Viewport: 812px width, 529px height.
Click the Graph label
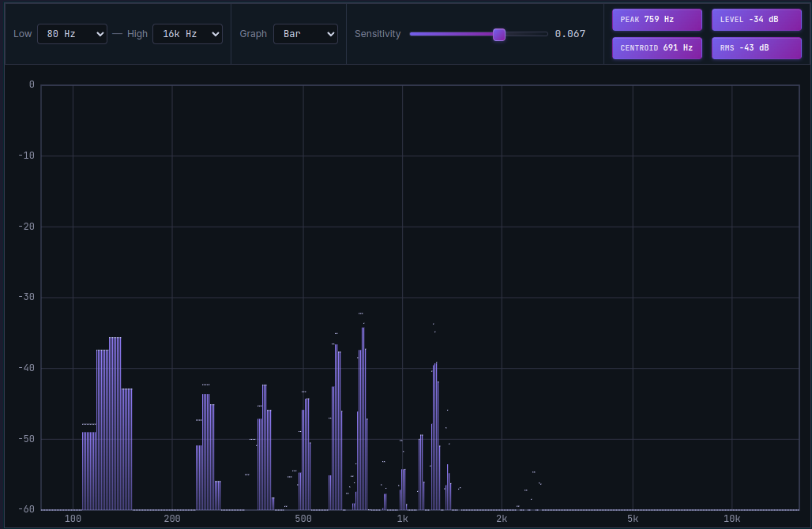254,34
